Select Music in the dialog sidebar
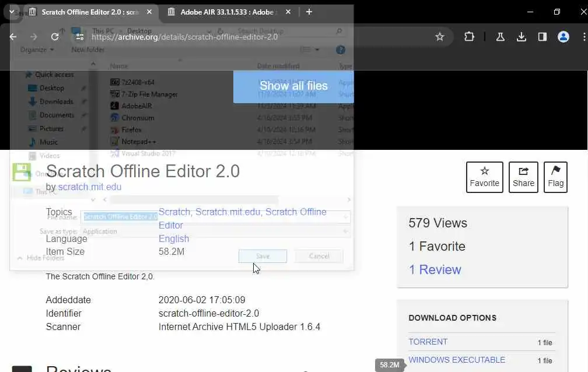Viewport: 588px width, 372px height. pyautogui.click(x=44, y=142)
